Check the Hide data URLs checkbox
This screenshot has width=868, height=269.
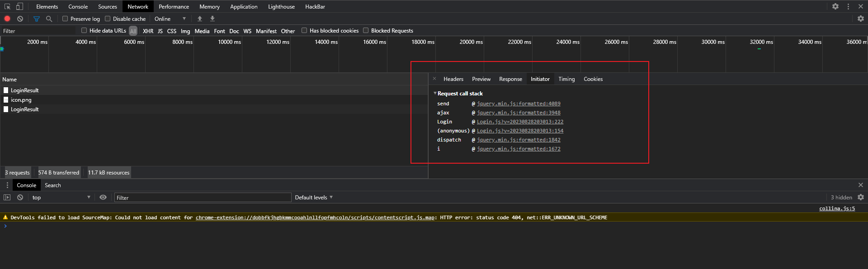click(84, 30)
